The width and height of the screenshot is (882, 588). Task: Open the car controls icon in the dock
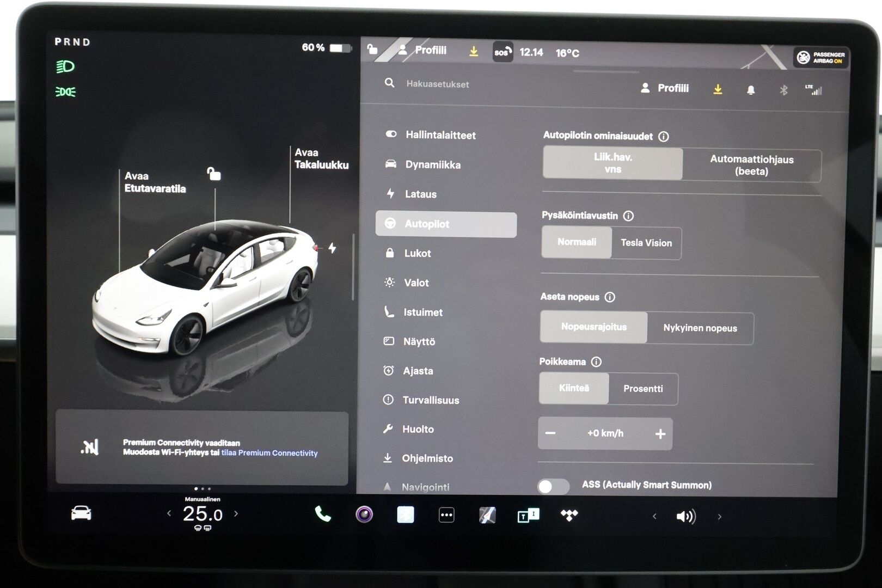[81, 513]
